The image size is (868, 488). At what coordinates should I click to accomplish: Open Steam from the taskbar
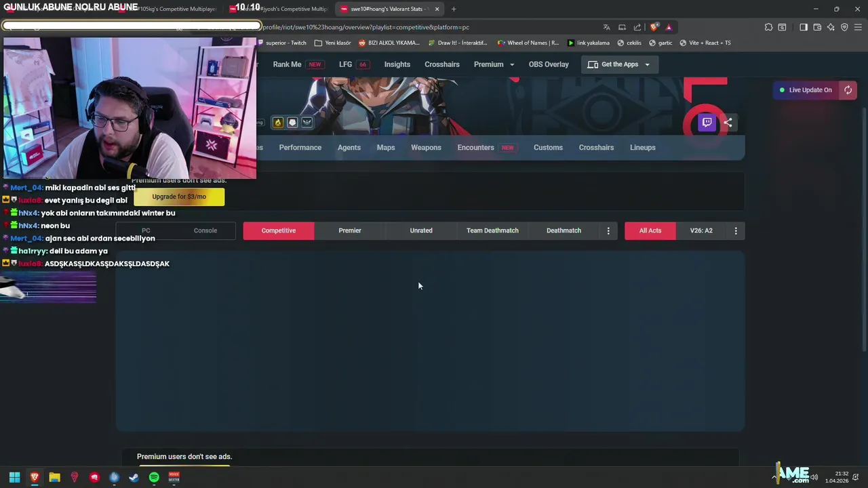pyautogui.click(x=134, y=477)
